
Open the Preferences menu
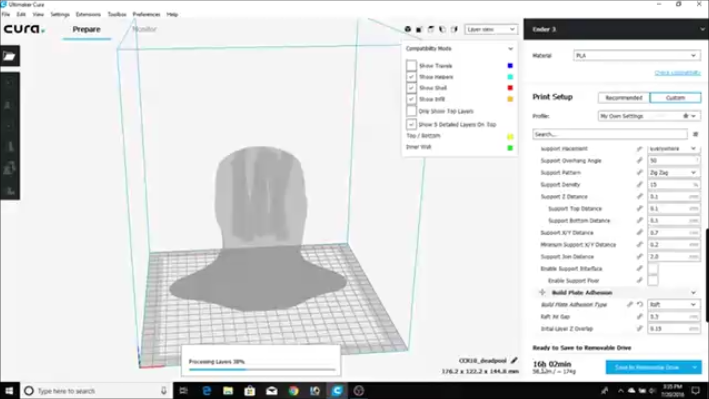147,14
